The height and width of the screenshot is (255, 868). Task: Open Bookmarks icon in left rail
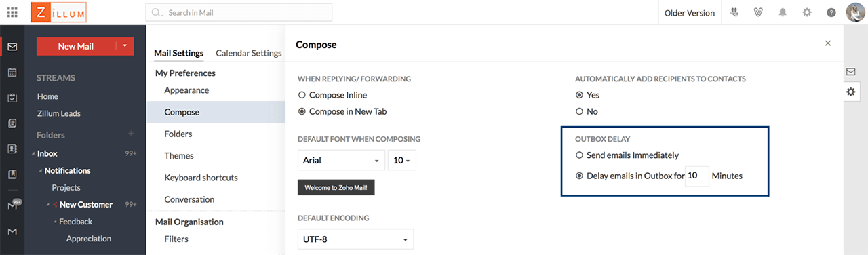pos(12,174)
